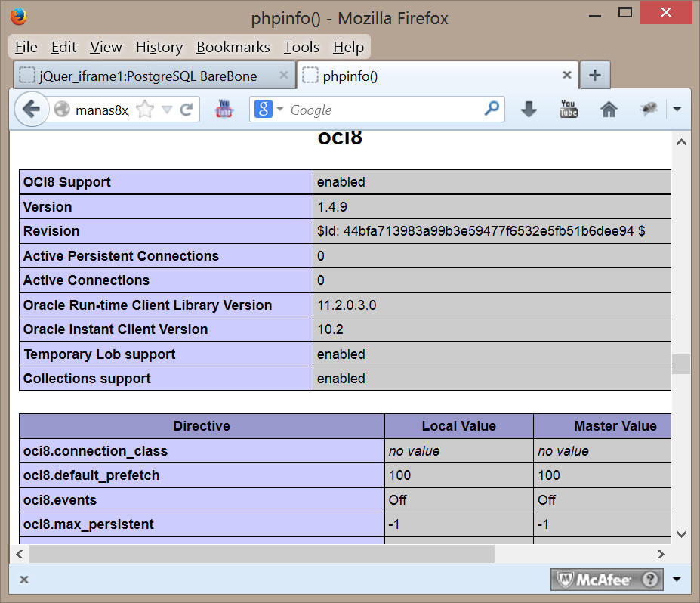Image resolution: width=700 pixels, height=603 pixels.
Task: Expand the URL history dropdown arrow
Action: click(167, 110)
